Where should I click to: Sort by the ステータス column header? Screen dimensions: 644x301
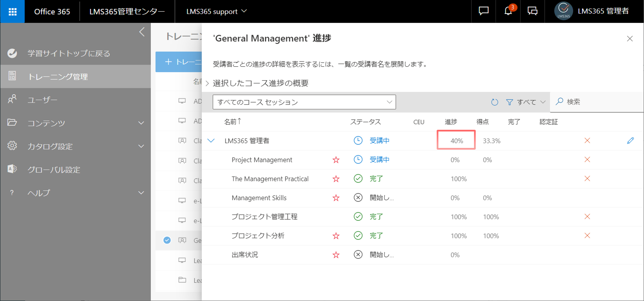point(365,122)
